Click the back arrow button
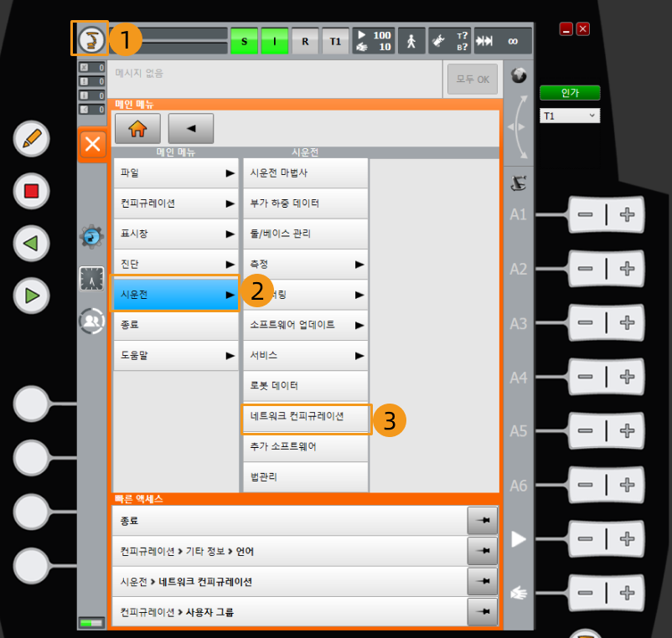672x638 pixels. pyautogui.click(x=191, y=128)
